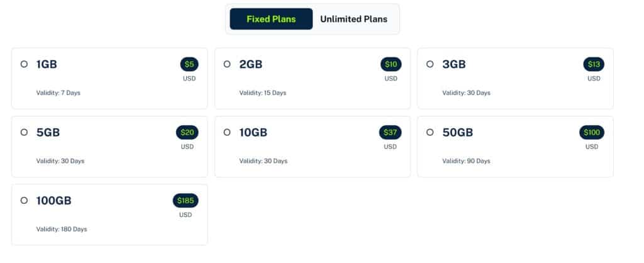Pick the 50GB plan radio button

pos(430,132)
